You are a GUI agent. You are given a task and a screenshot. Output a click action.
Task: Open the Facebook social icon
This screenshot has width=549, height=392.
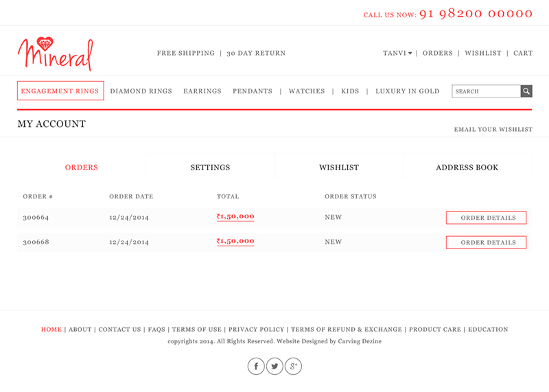pos(256,367)
